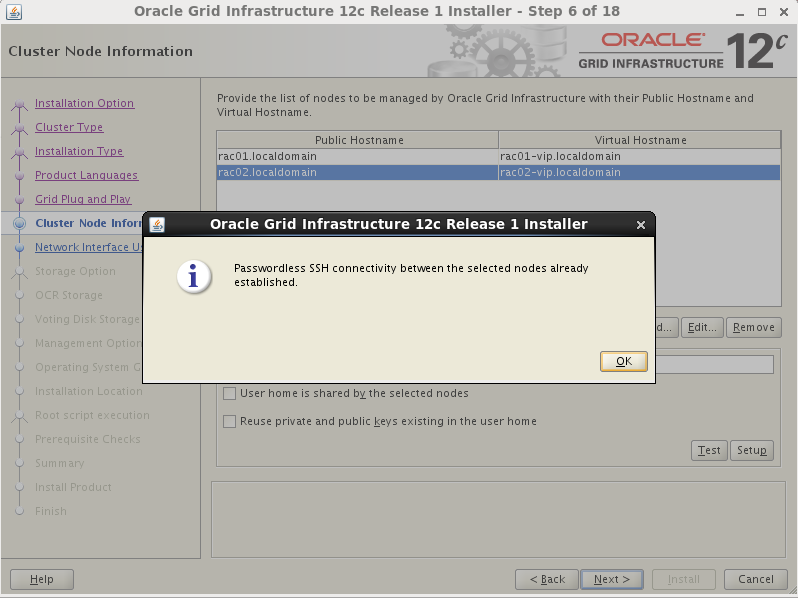Click the Network Interface Usage step bullet
Screen dimensions: 798x598
pyautogui.click(x=19, y=247)
